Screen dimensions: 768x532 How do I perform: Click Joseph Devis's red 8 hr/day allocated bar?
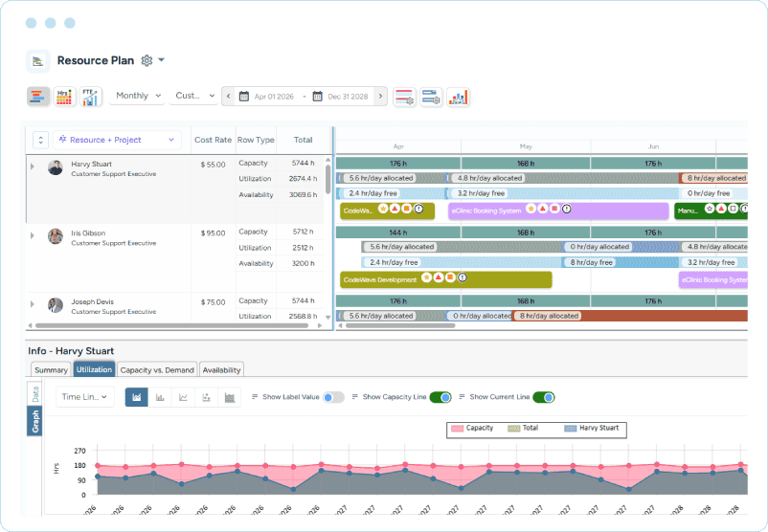(630, 316)
